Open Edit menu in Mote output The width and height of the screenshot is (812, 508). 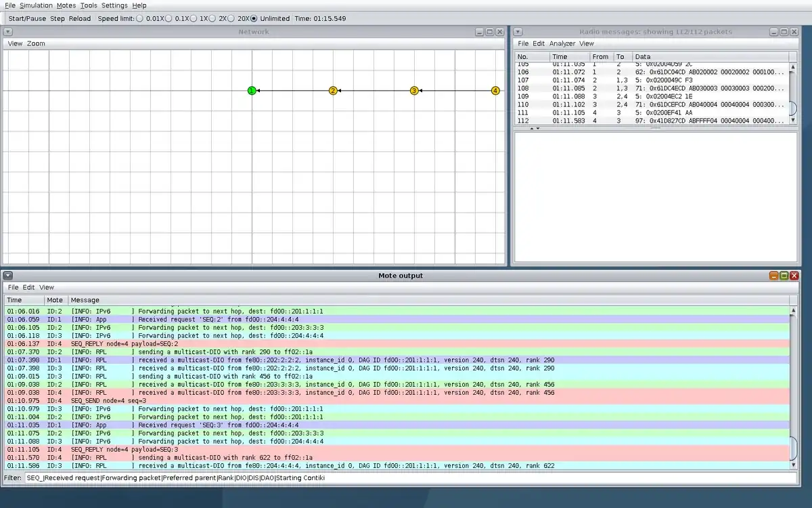(x=28, y=287)
